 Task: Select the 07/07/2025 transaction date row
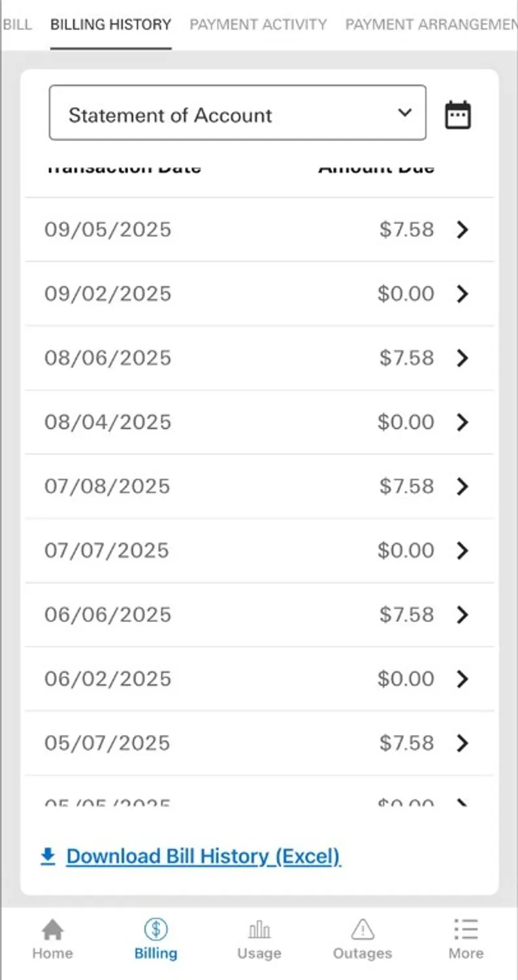point(259,551)
